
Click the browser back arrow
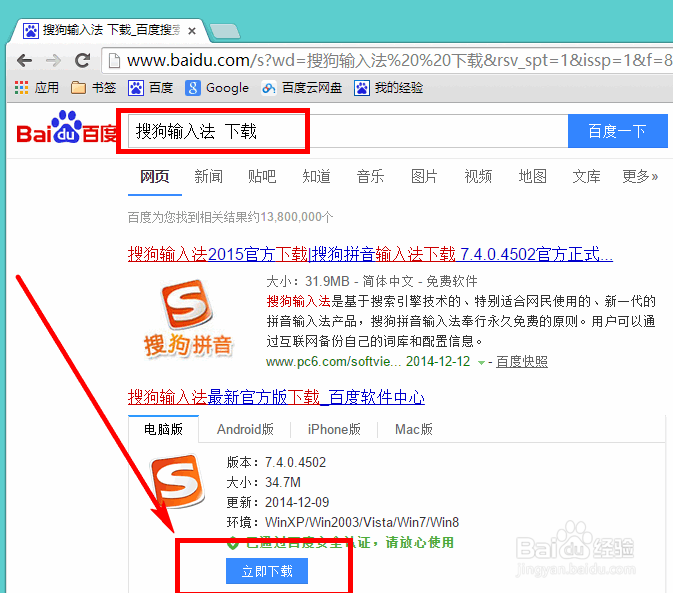click(x=24, y=61)
